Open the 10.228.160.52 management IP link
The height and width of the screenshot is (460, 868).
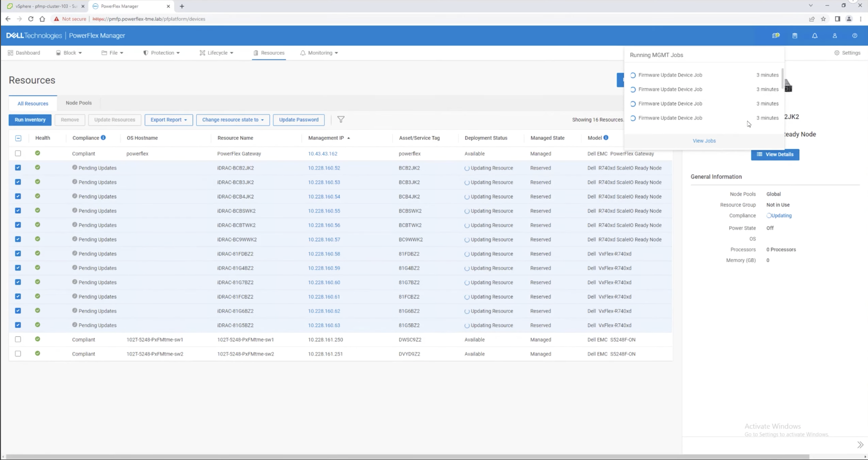[x=324, y=168]
